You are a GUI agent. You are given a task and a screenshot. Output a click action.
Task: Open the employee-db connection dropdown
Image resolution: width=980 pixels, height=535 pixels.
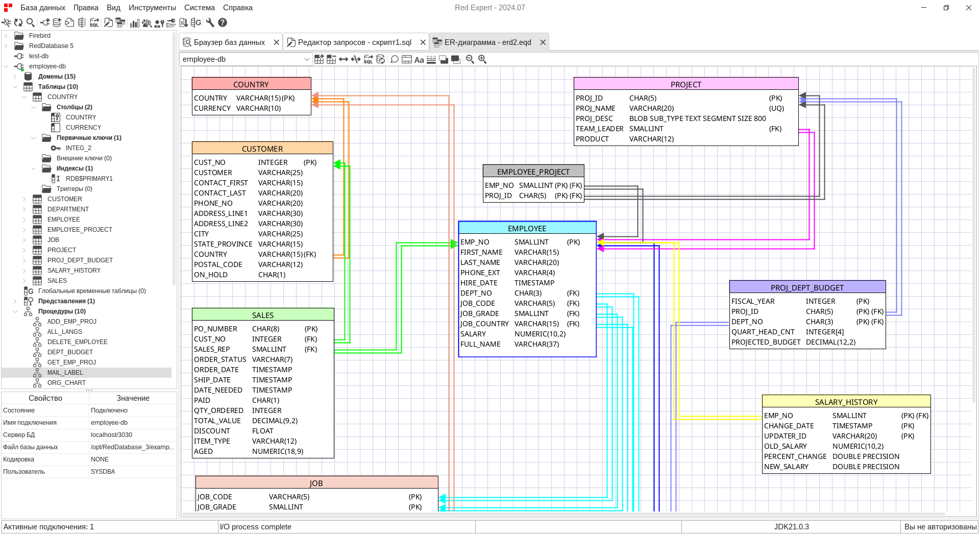pos(305,59)
